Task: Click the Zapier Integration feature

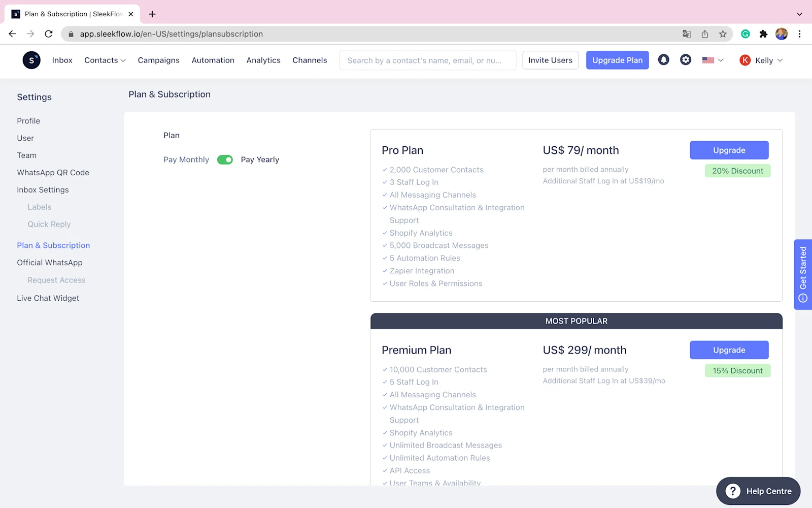Action: 422,271
